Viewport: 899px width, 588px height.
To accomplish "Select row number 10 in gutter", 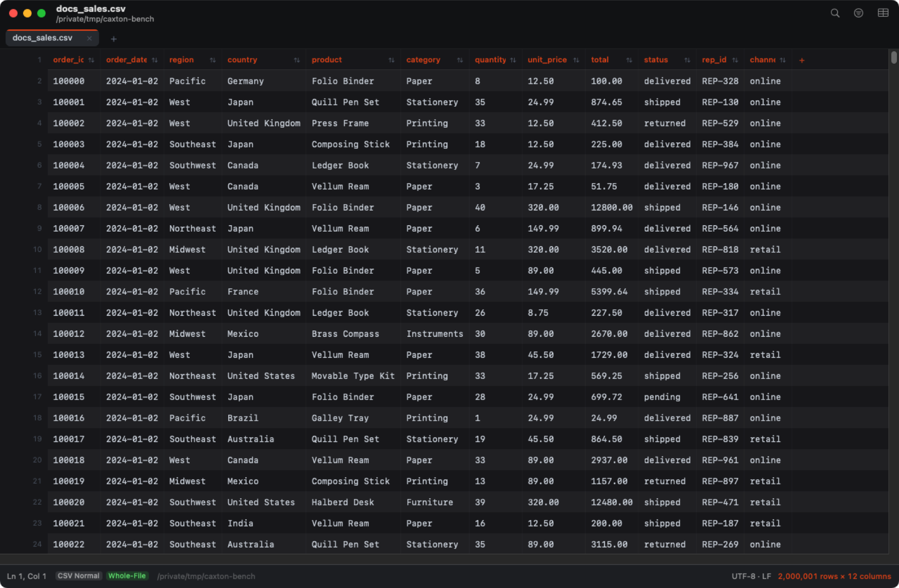I will point(37,249).
